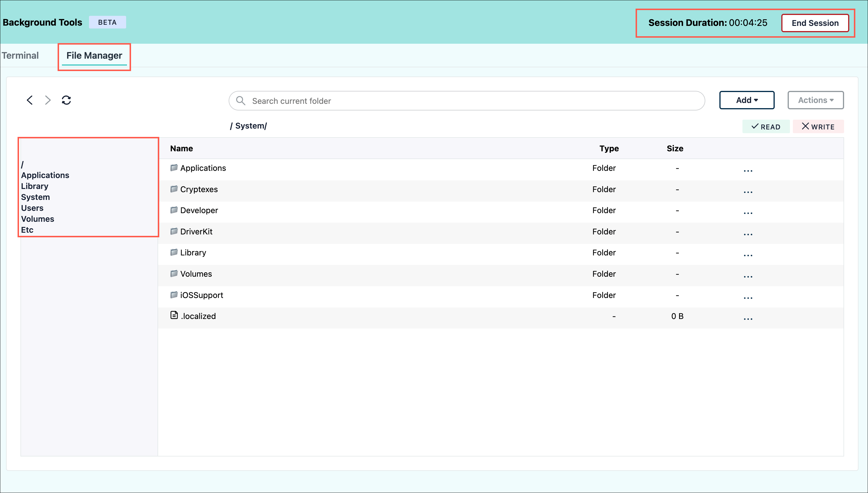Click the READ permission badge
This screenshot has width=868, height=493.
pos(766,127)
